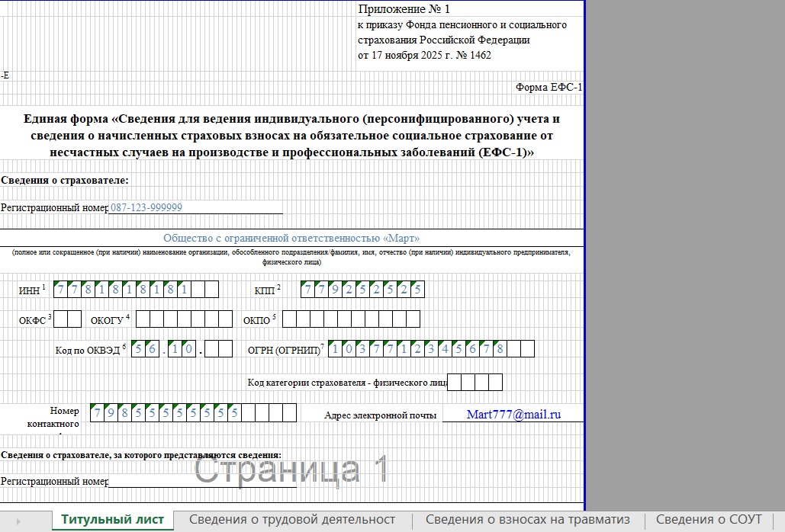The width and height of the screenshot is (785, 532).
Task: Open the Сведения о трудовой деятельности tab
Action: pyautogui.click(x=292, y=520)
